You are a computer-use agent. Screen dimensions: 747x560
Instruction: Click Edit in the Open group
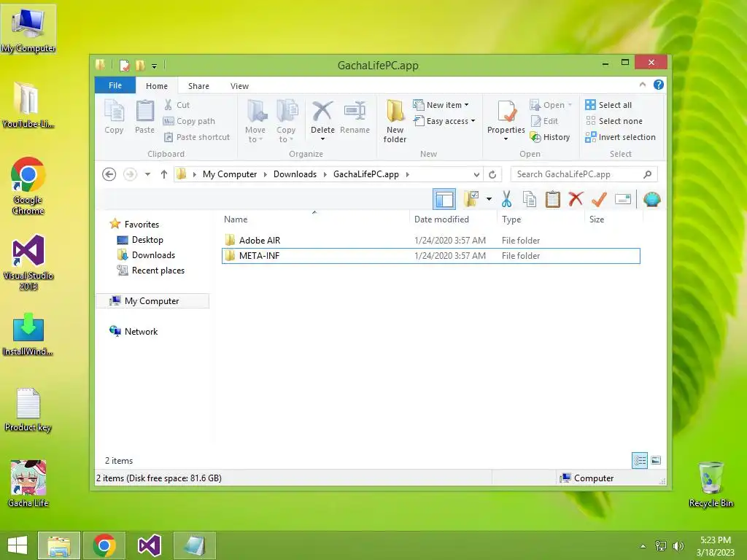tap(544, 121)
